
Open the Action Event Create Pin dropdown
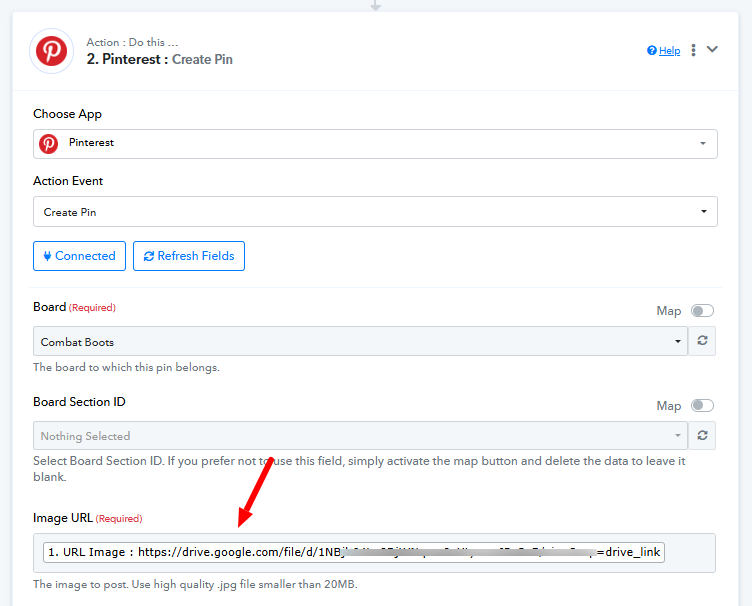tap(375, 211)
